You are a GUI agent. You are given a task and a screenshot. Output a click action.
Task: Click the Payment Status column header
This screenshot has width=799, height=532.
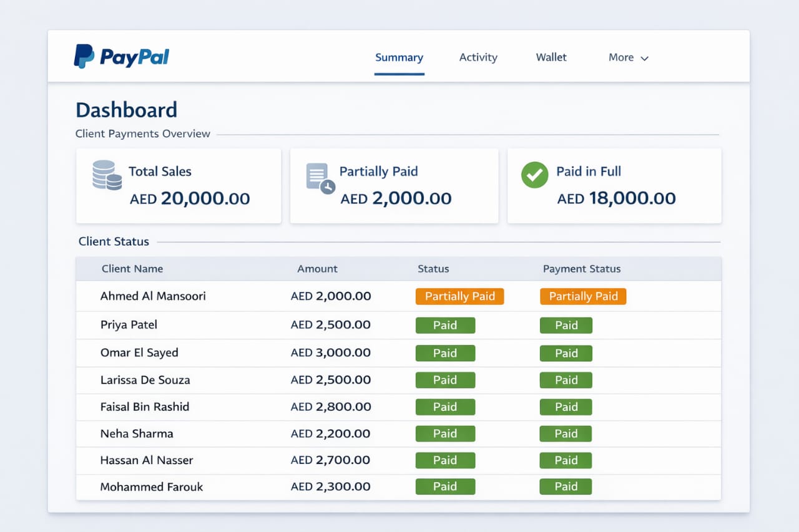[582, 269]
